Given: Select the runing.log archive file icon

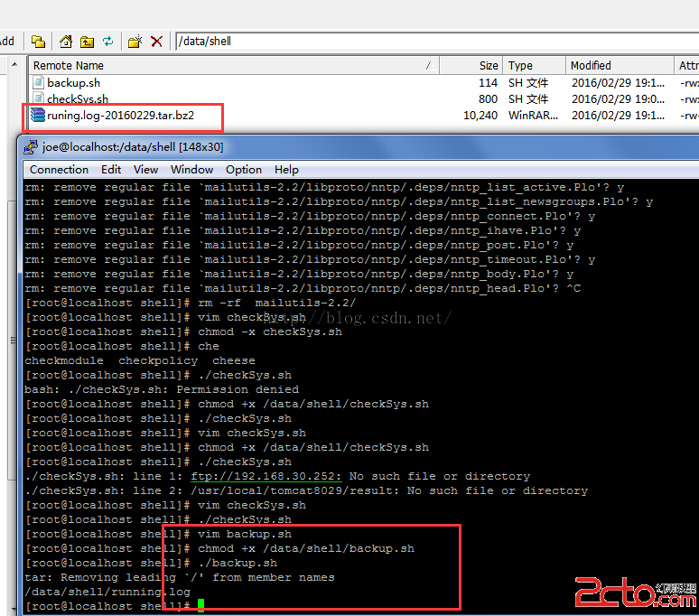Looking at the screenshot, I should click(38, 115).
